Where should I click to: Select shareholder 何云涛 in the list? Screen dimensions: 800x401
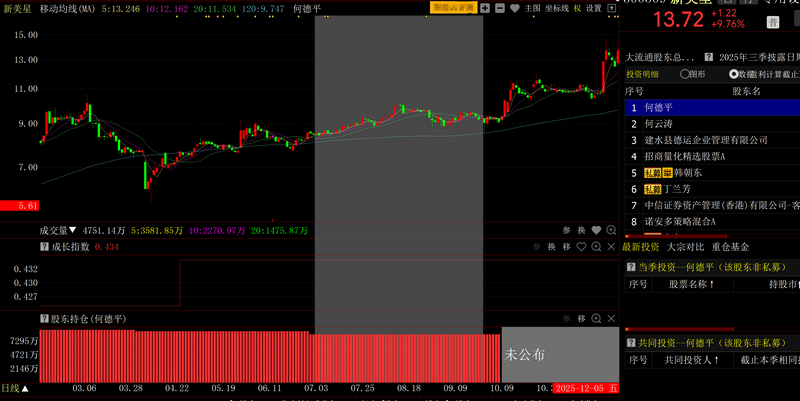tap(660, 124)
